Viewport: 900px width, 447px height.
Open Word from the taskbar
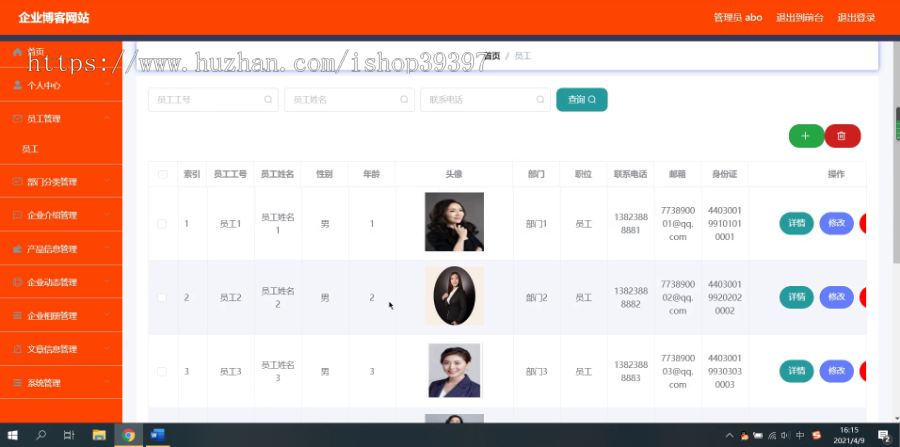tap(157, 435)
